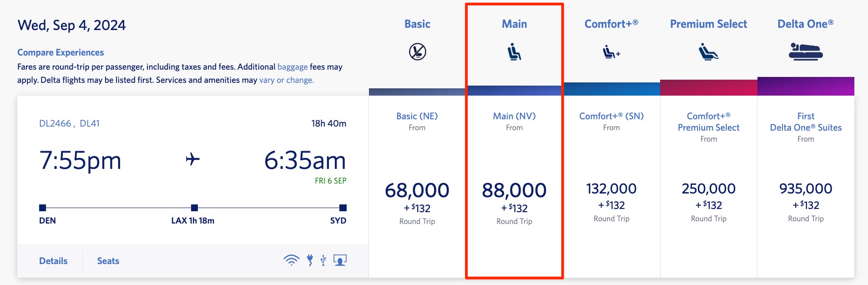Select the Delta One column header
Viewport: 868px width, 285px height.
805,24
